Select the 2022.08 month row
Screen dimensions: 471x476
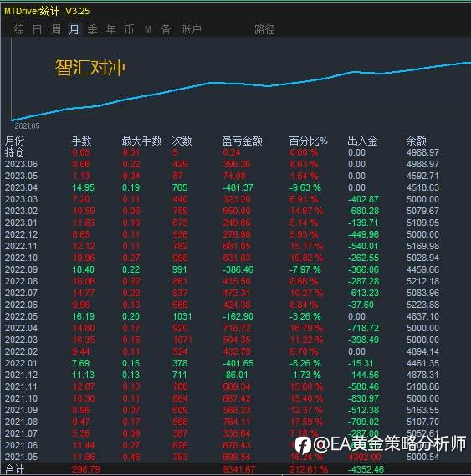click(x=222, y=281)
